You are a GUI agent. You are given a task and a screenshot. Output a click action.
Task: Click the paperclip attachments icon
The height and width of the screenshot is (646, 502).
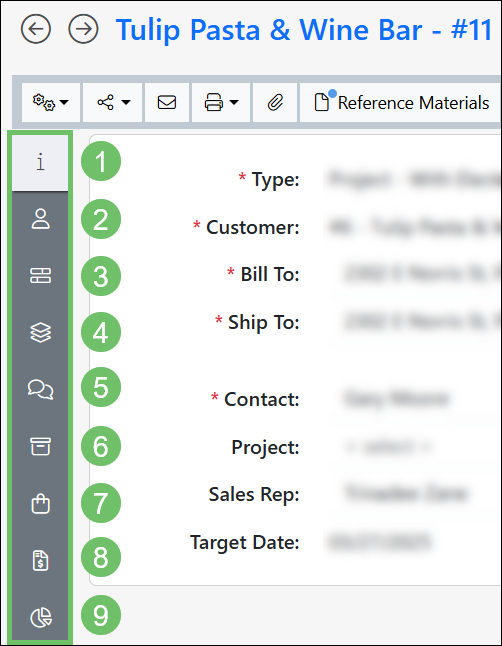[x=275, y=103]
